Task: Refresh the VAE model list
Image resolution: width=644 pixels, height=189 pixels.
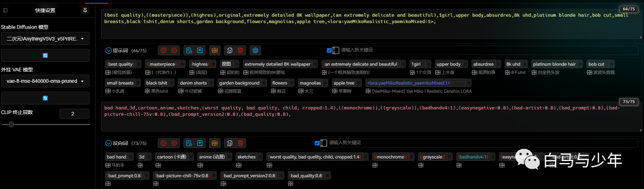Action: (x=45, y=98)
